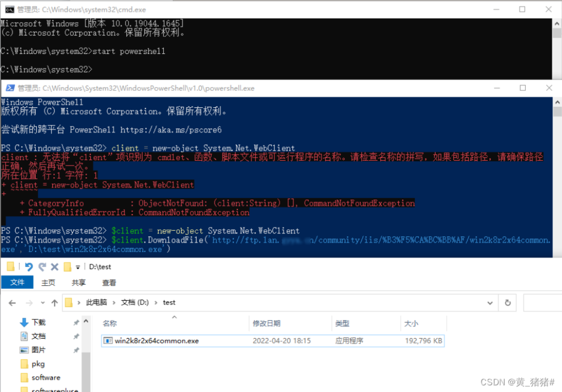562x392 pixels.
Task: Select win2k8r2x64common.exe file
Action: click(x=273, y=341)
